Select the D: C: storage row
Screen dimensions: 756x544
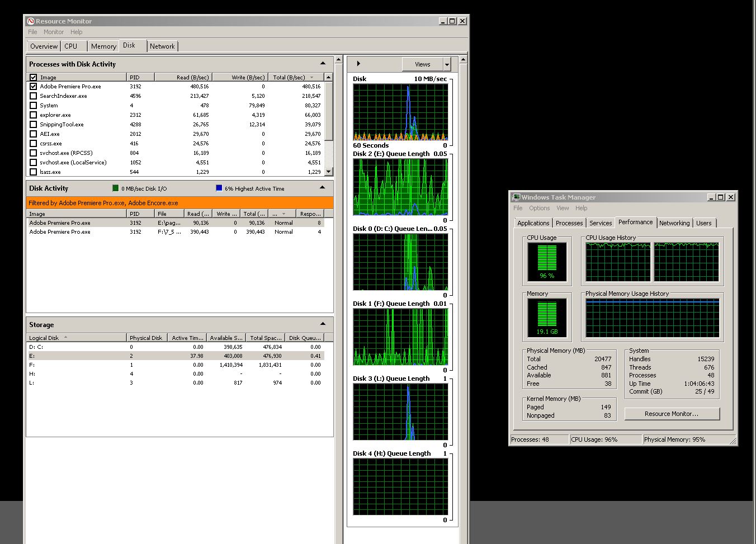pos(176,347)
